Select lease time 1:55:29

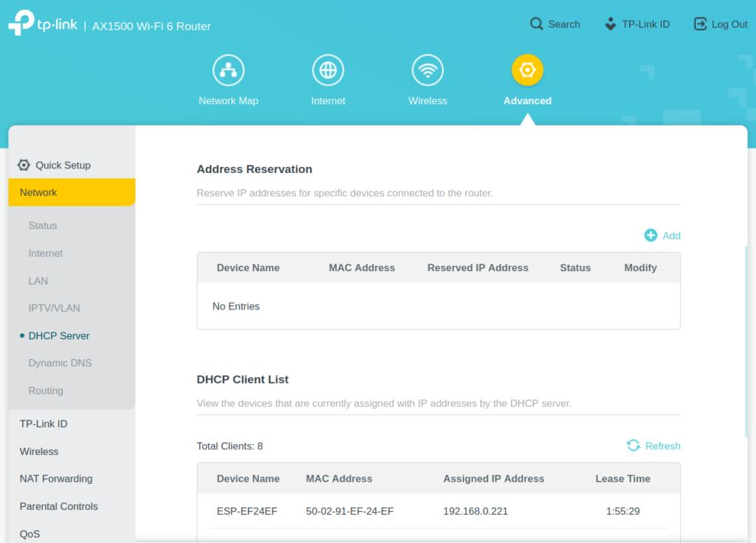coord(623,511)
